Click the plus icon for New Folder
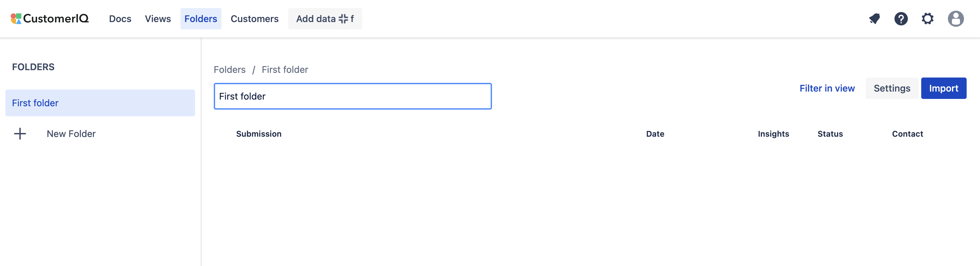Image resolution: width=980 pixels, height=266 pixels. point(20,134)
